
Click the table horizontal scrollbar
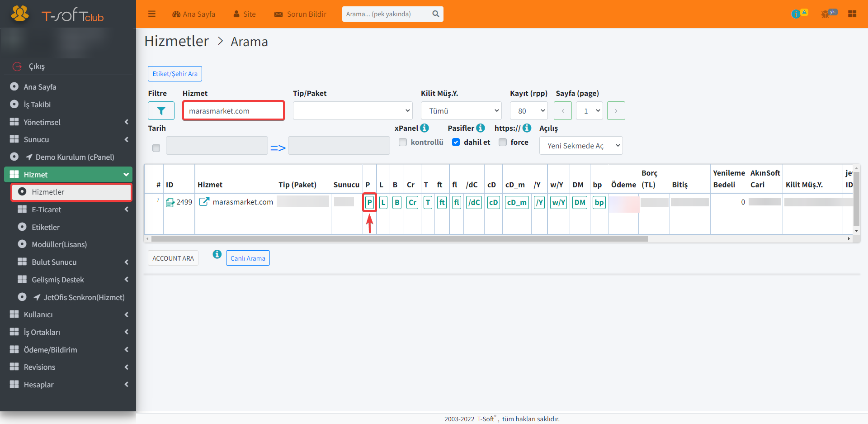pyautogui.click(x=400, y=238)
